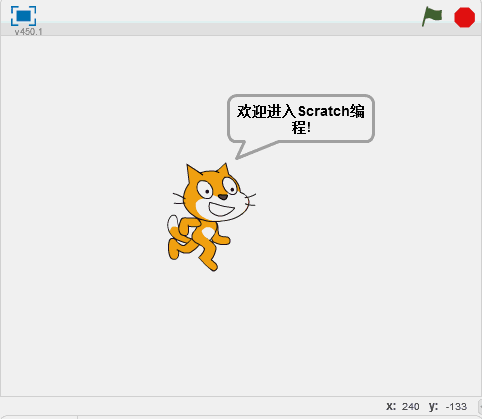Click the bold y: label
The height and width of the screenshot is (419, 482).
click(433, 406)
